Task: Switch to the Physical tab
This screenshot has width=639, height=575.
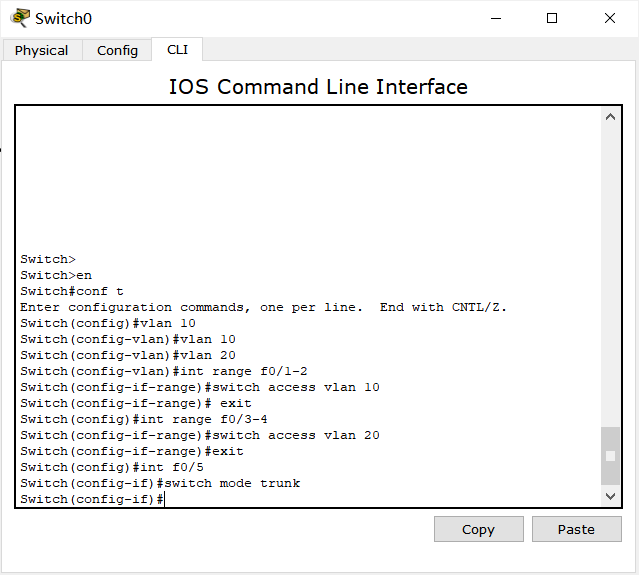Action: tap(42, 50)
